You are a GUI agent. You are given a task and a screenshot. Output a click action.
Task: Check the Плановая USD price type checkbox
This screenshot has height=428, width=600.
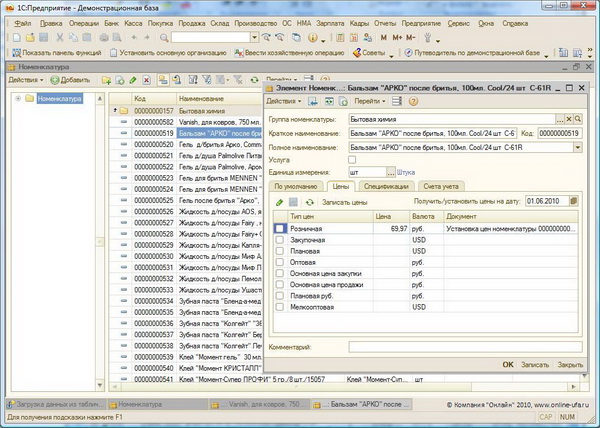tap(280, 251)
